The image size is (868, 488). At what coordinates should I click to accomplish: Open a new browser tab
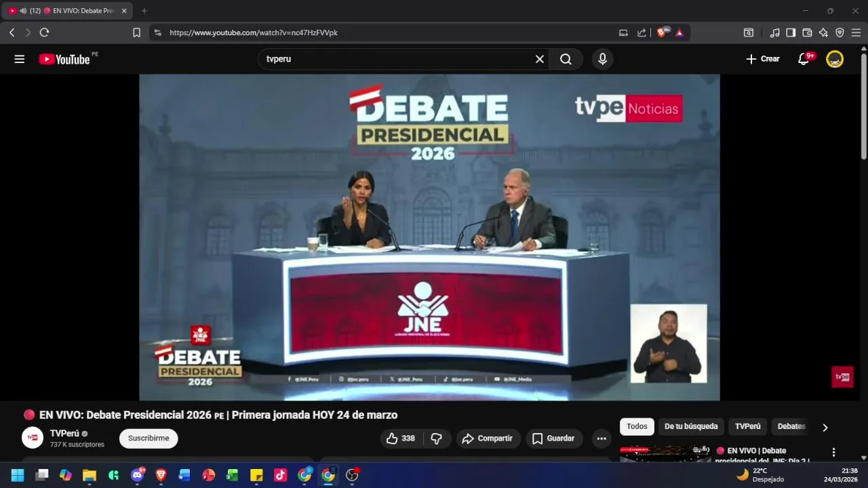click(x=144, y=11)
